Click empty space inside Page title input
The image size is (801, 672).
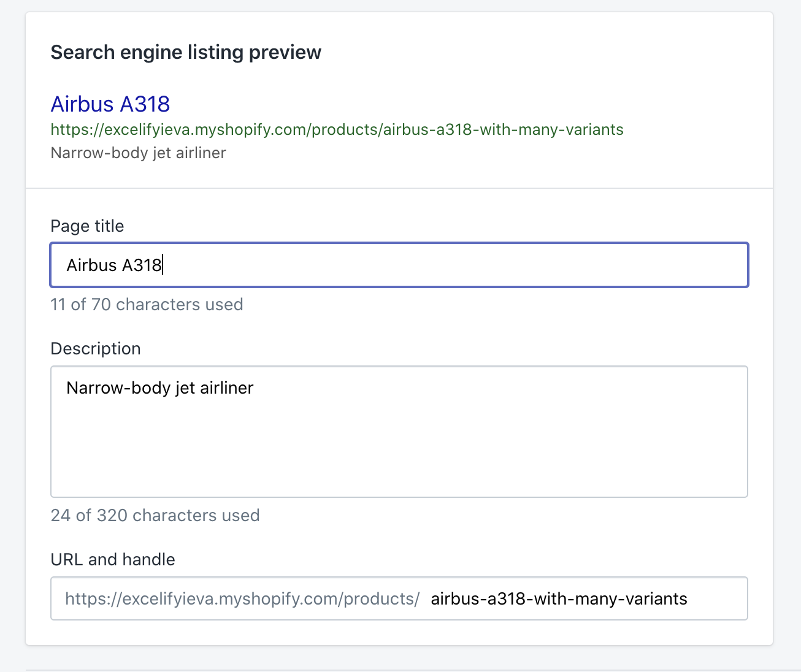[x=454, y=265]
